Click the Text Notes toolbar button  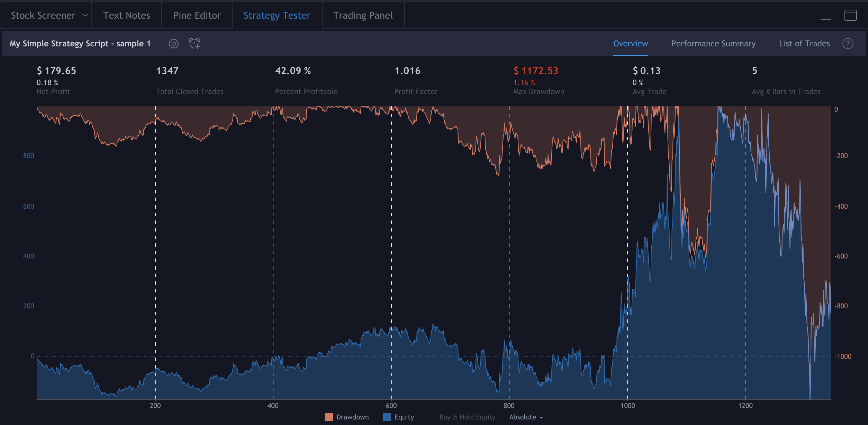[x=126, y=15]
